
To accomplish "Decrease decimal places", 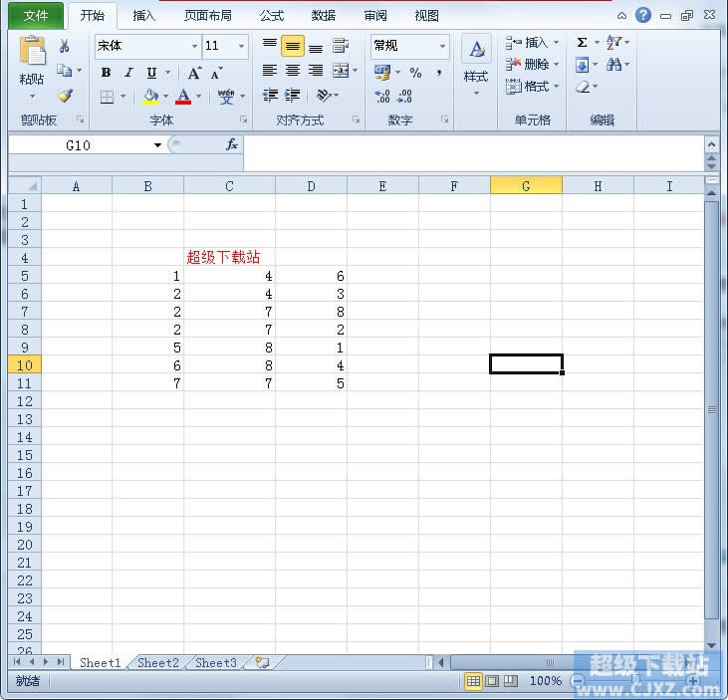I will pos(405,96).
